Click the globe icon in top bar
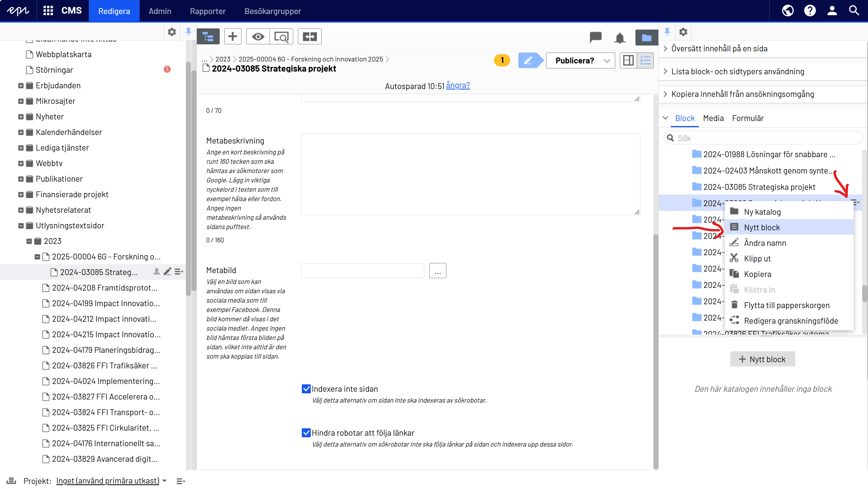Viewport: 868px width, 489px height. pyautogui.click(x=788, y=11)
